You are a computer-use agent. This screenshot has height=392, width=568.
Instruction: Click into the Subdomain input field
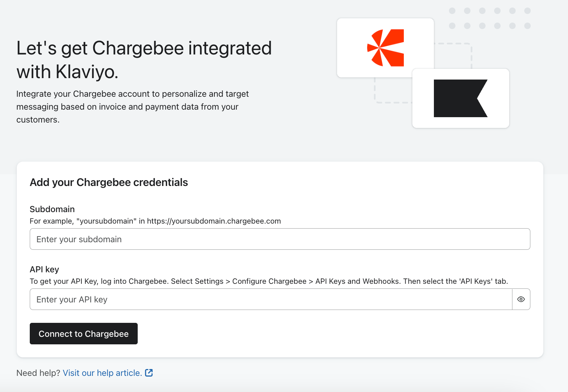click(280, 239)
